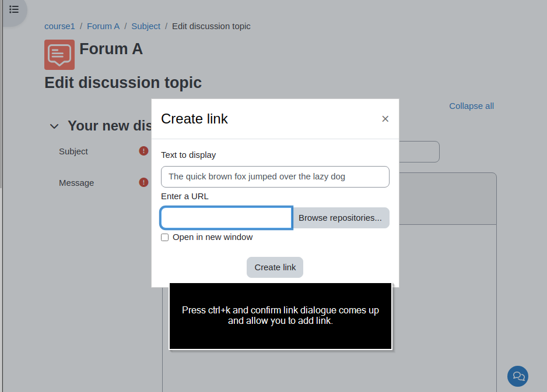This screenshot has width=547, height=392.
Task: Enable Open in new window checkbox
Action: (164, 237)
